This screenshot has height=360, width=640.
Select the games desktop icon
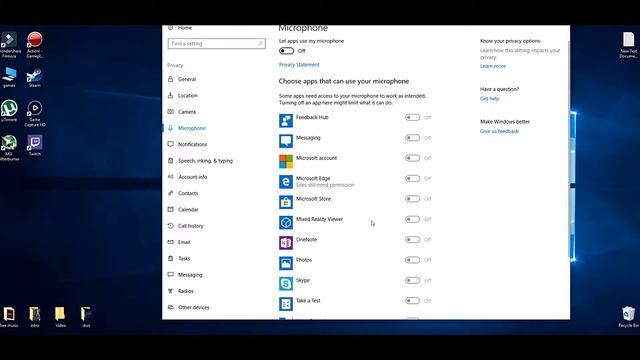coord(9,78)
